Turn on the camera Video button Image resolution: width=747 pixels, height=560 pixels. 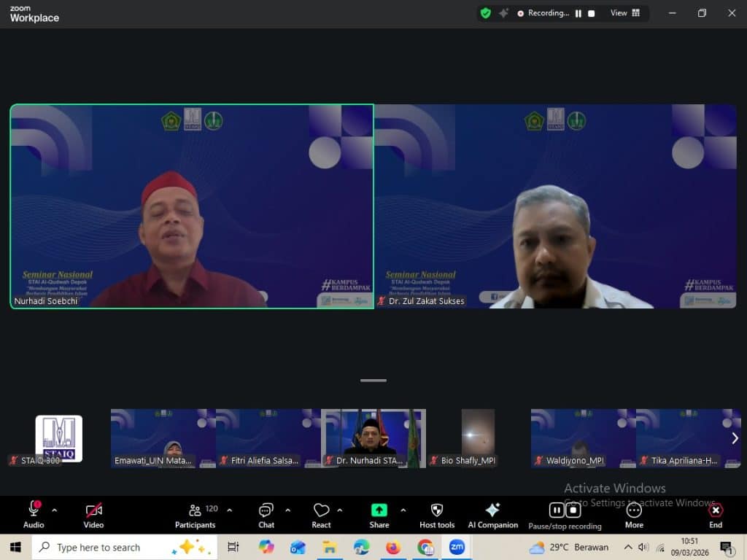(93, 510)
